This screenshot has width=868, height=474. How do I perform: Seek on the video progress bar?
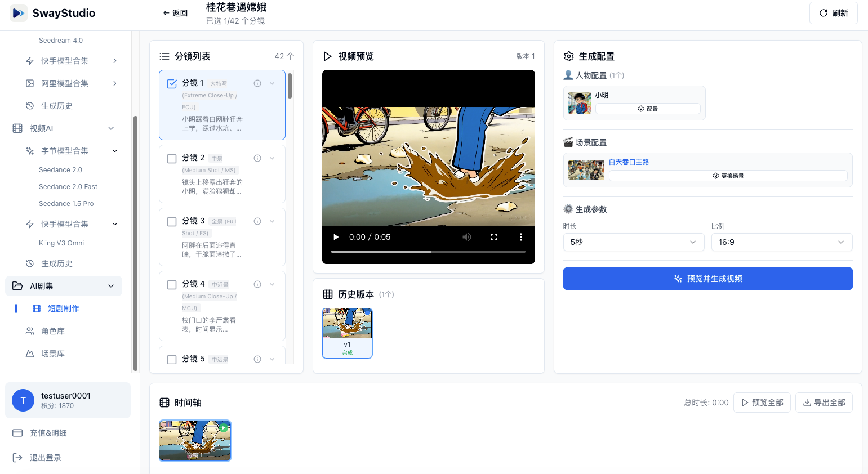tap(428, 252)
